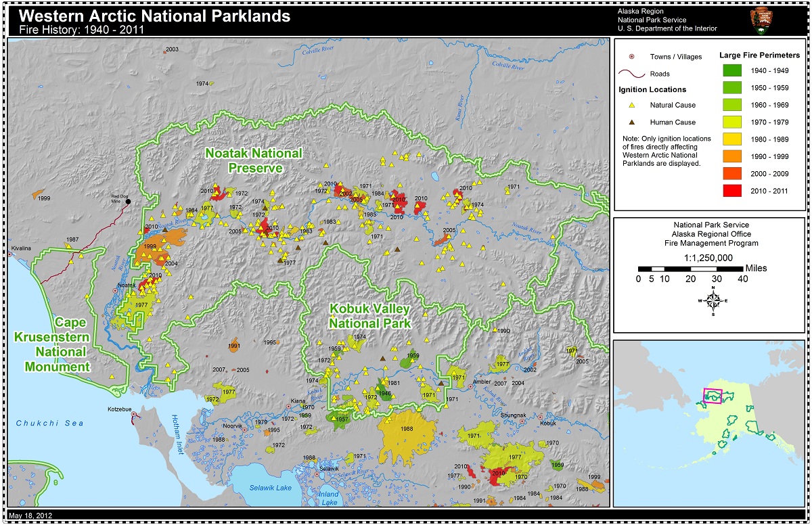Select "U. S. Department of the Interior" text
The height and width of the screenshot is (525, 812).
[x=667, y=28]
